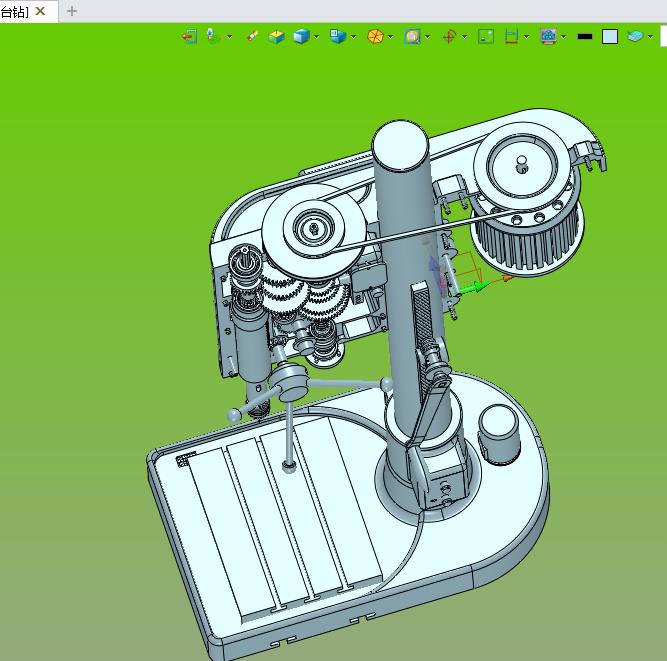Close the 台钻 tab with its X
Viewport: 667px width, 661px height.
[41, 11]
